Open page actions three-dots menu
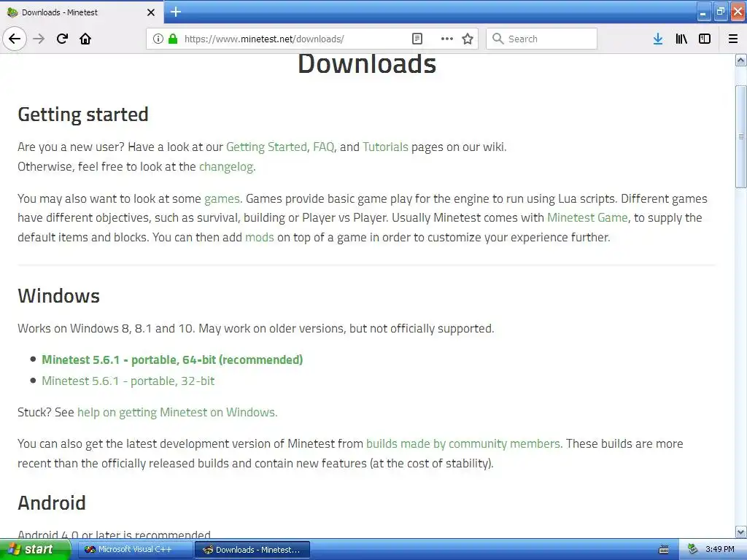This screenshot has height=560, width=747. [x=447, y=39]
